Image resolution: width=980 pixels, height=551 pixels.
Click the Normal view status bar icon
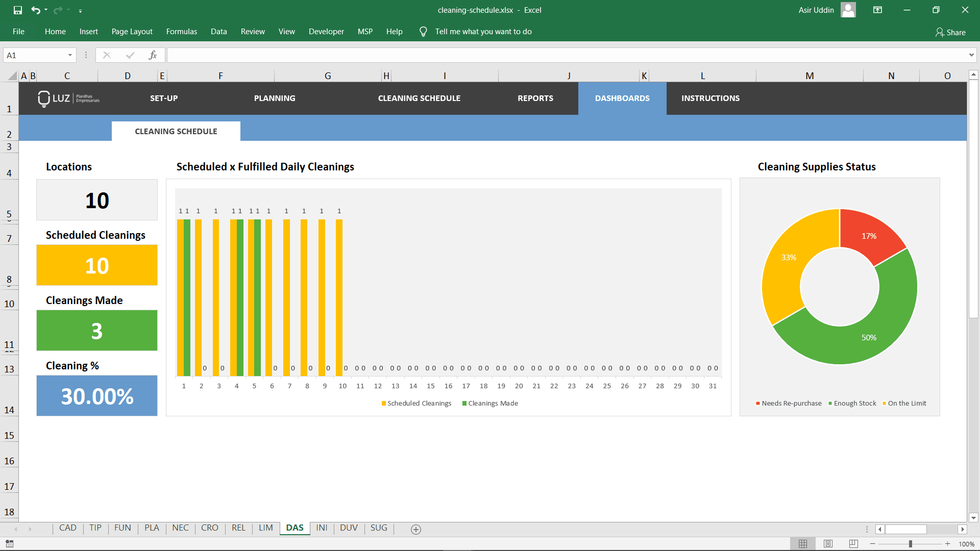803,544
